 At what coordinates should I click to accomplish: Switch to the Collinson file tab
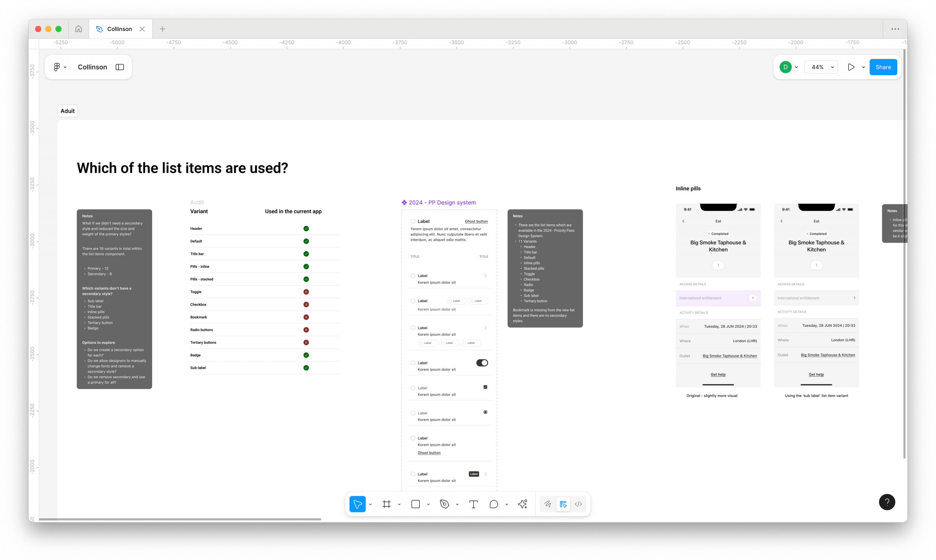119,29
